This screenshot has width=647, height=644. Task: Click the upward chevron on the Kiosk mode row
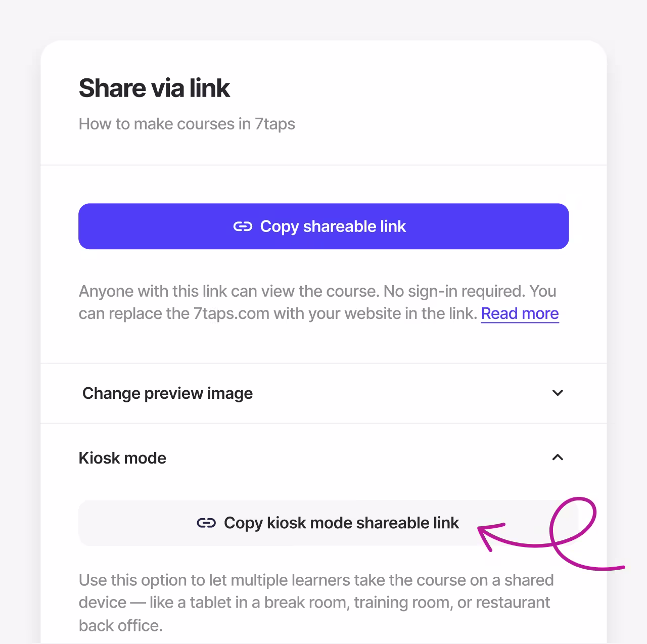[x=558, y=457]
